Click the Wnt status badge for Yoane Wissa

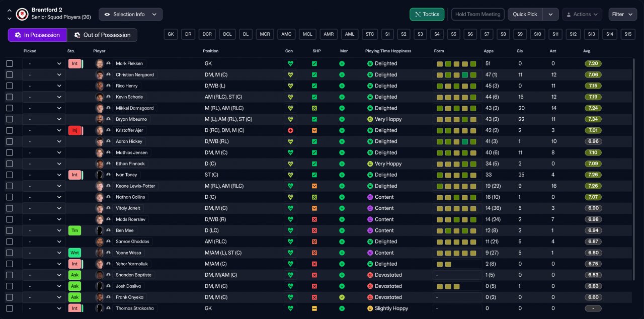[x=74, y=253]
